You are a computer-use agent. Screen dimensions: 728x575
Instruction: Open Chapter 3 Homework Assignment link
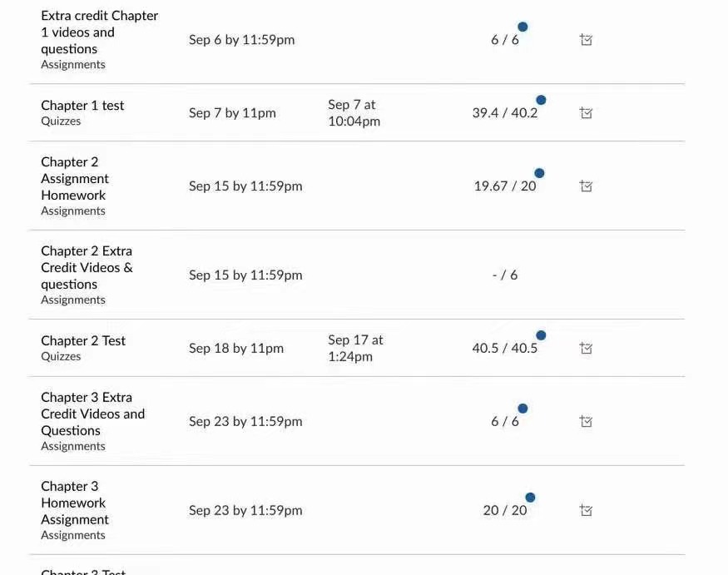pos(74,503)
